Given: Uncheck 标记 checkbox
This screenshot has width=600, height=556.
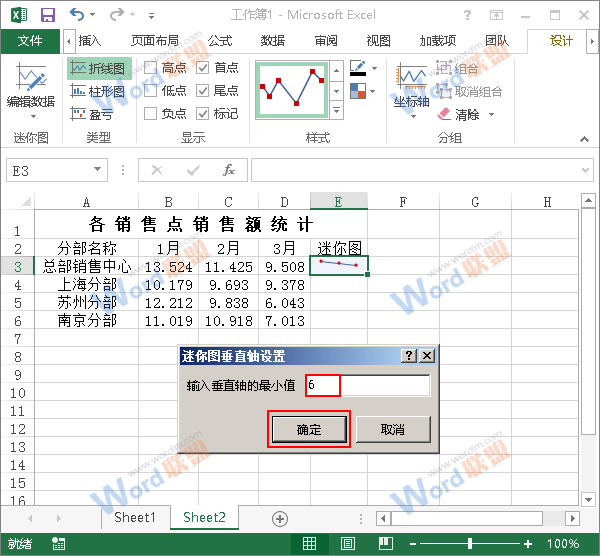Looking at the screenshot, I should [x=202, y=114].
